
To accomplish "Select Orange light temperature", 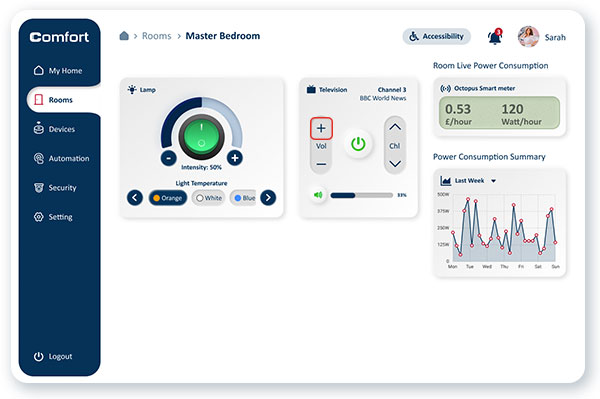I will tap(168, 198).
